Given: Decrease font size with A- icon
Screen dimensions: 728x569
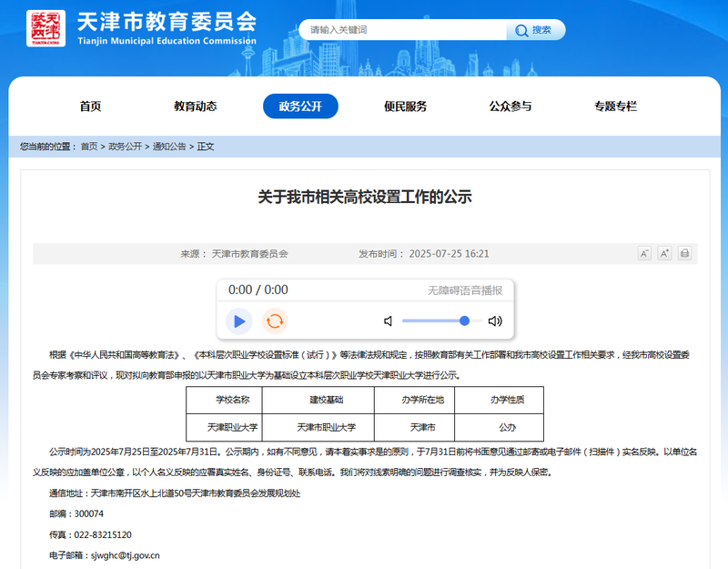Looking at the screenshot, I should click(644, 254).
